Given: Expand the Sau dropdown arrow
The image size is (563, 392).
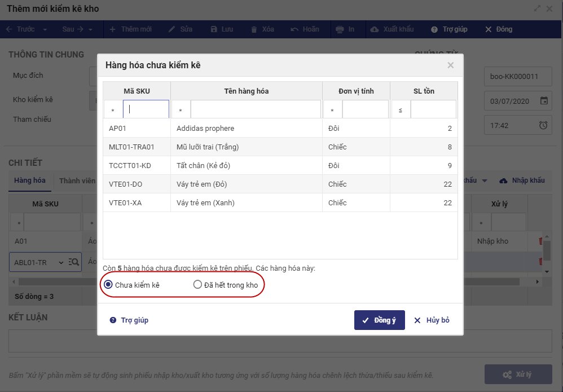Looking at the screenshot, I should tap(90, 29).
